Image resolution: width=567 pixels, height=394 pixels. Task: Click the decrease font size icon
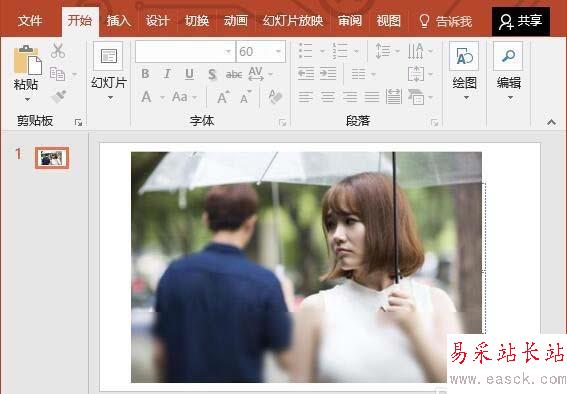pyautogui.click(x=246, y=97)
